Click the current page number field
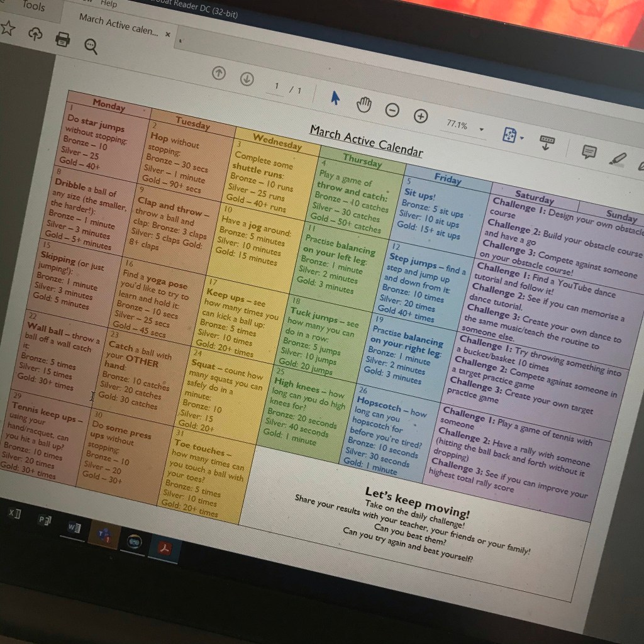 click(x=276, y=86)
